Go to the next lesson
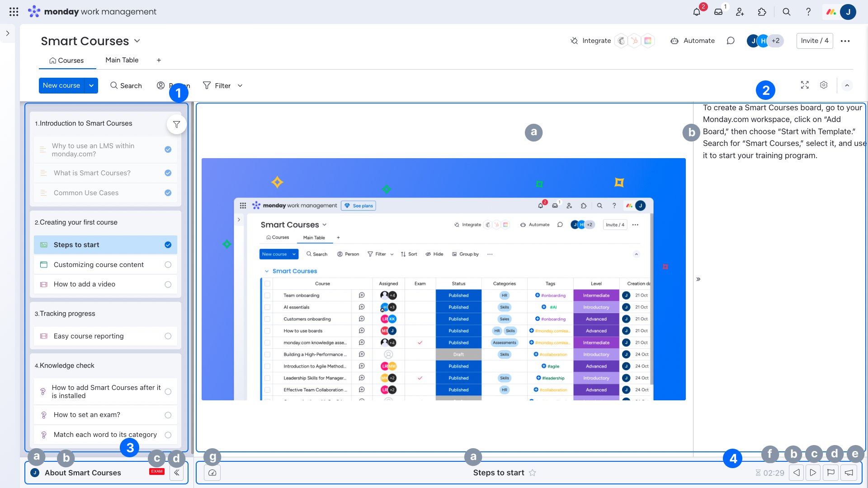This screenshot has height=488, width=868. pyautogui.click(x=813, y=473)
